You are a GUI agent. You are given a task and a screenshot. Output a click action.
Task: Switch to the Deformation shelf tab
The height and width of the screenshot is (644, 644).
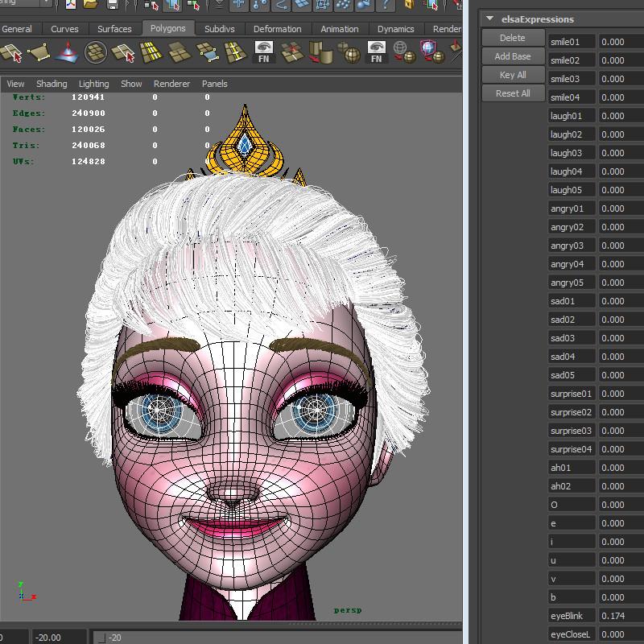tap(277, 29)
